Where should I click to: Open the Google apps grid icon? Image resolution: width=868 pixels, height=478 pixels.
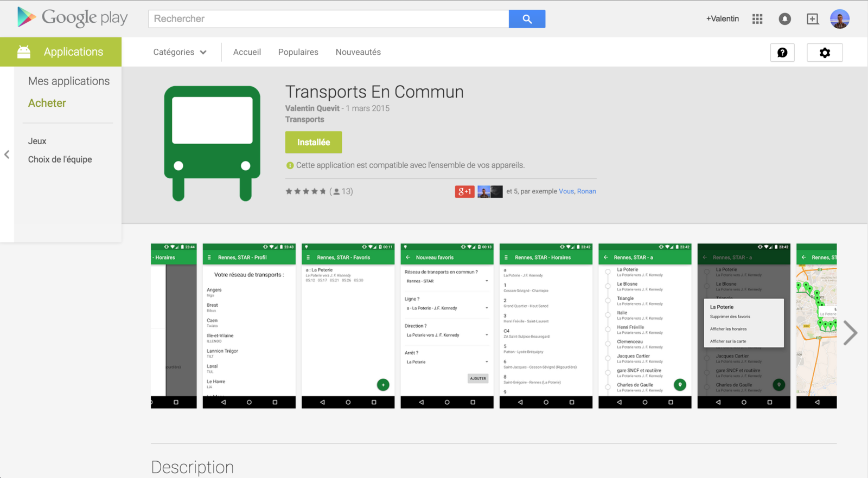[x=757, y=19]
